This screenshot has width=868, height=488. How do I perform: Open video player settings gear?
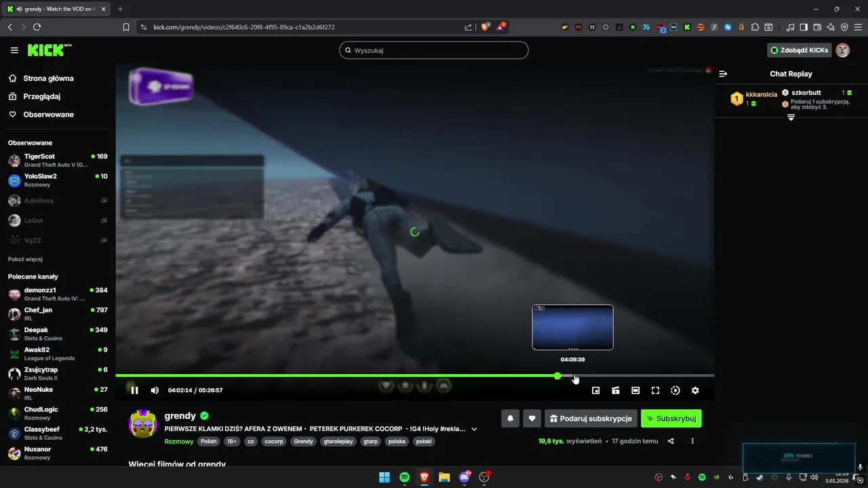(695, 390)
